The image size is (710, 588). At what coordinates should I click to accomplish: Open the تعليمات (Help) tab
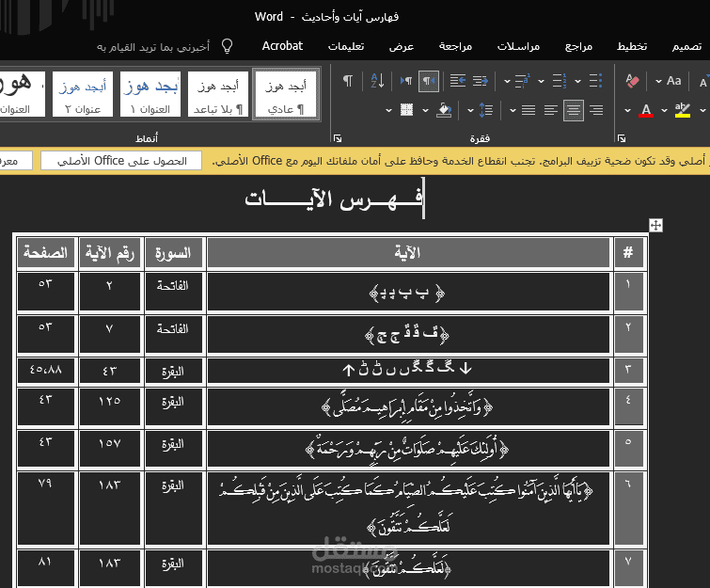(x=346, y=46)
